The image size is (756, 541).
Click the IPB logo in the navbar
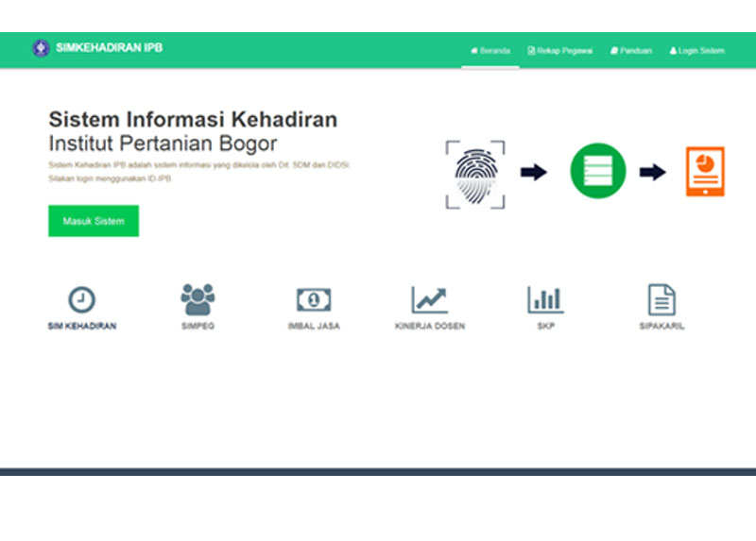(x=41, y=48)
